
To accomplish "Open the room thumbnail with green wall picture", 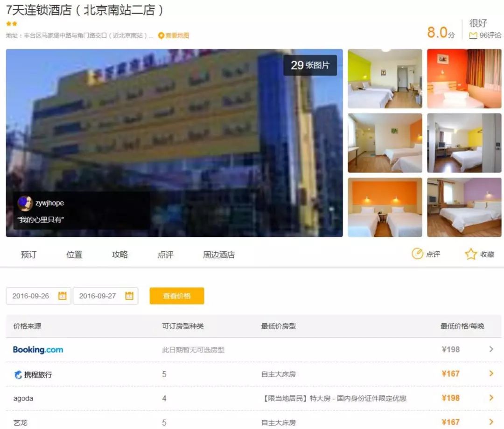I will coord(385,143).
